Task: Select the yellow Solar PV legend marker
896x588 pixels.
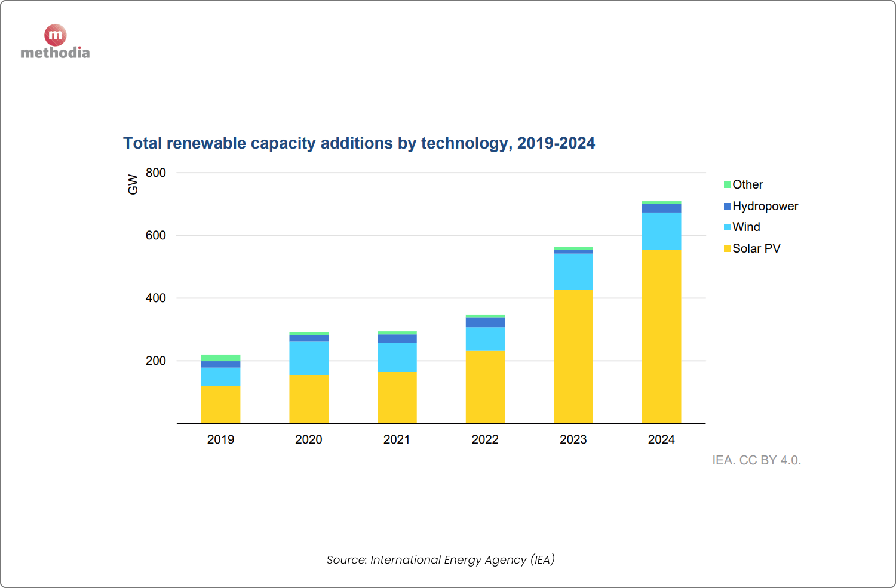Action: [x=728, y=248]
